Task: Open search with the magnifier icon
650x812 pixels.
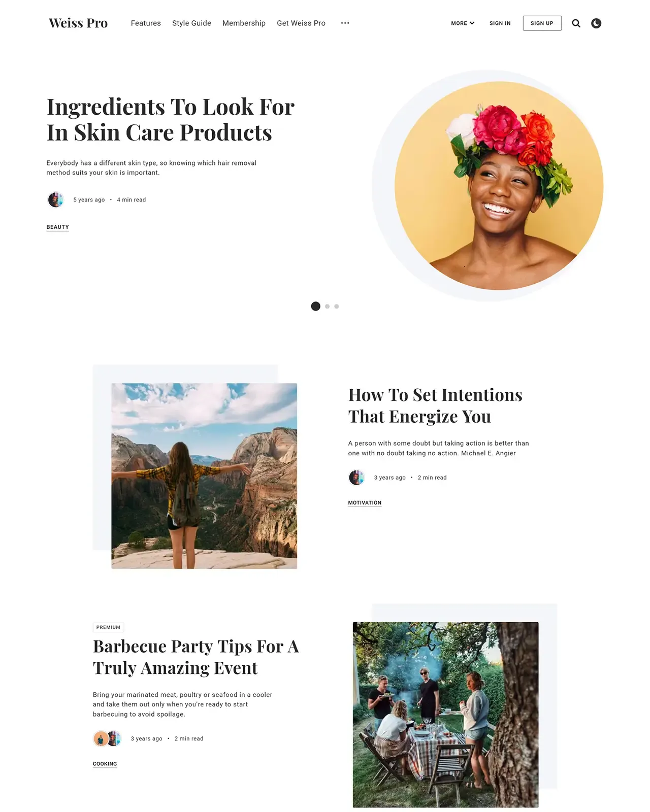Action: tap(576, 23)
